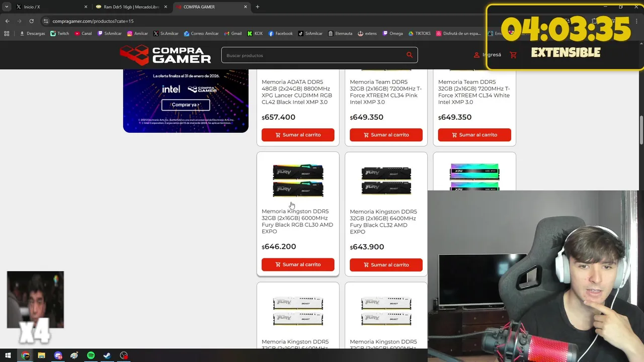Image resolution: width=644 pixels, height=362 pixels.
Task: Add Kingston 6000MHz Fury RGB CL30 to cart
Action: point(298,264)
